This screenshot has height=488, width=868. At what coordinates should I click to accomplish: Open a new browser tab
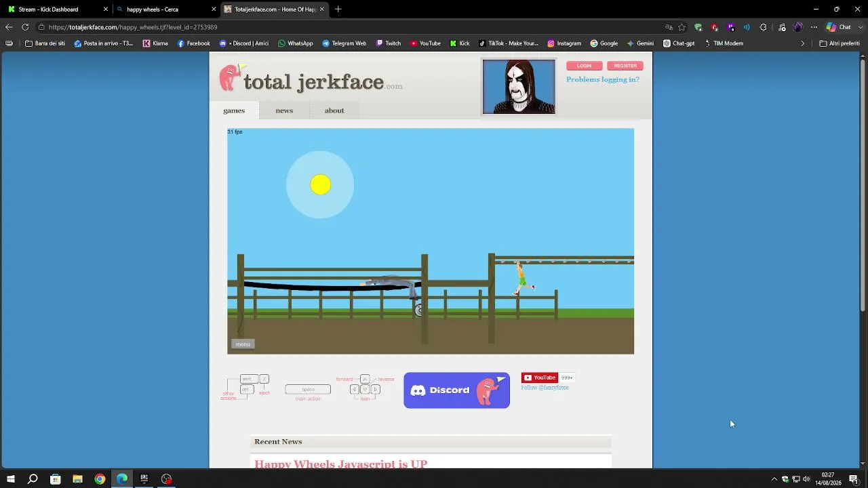click(338, 9)
